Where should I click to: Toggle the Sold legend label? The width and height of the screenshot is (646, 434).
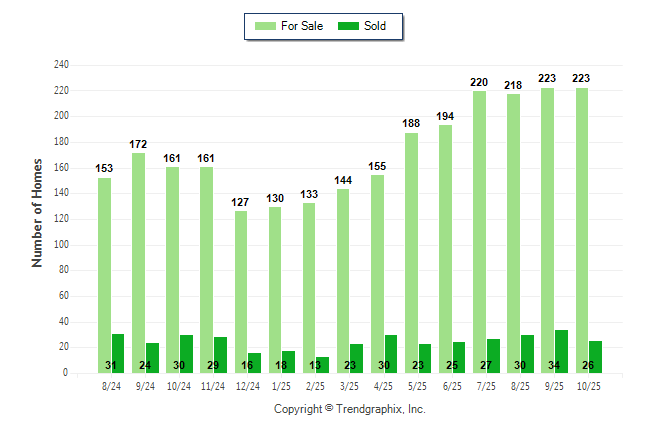click(375, 26)
